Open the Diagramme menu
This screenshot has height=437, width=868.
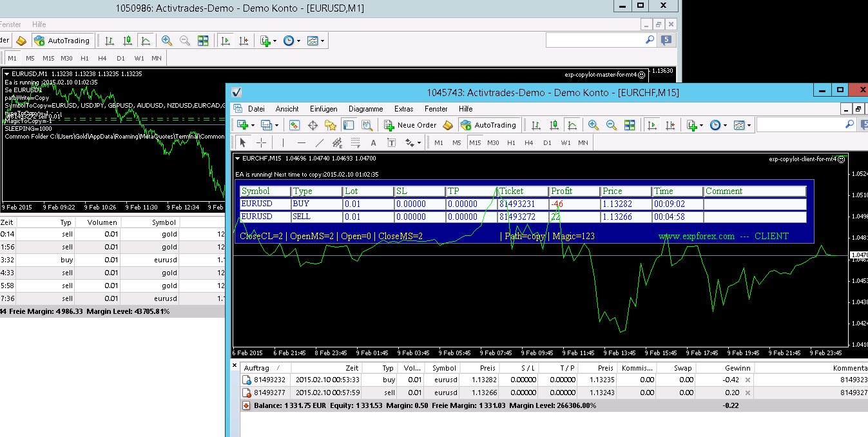[365, 109]
